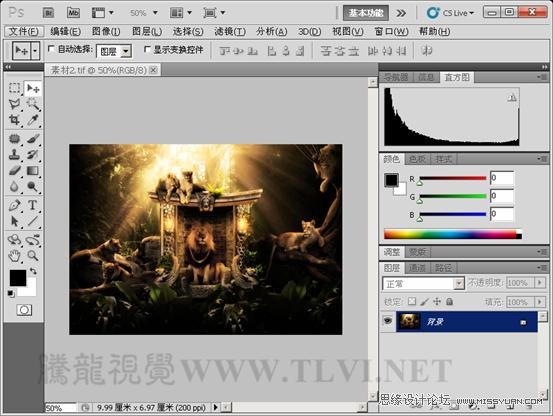Viewport: 553px width, 416px height.
Task: Select the Clone Stamp tool
Action: click(14, 154)
